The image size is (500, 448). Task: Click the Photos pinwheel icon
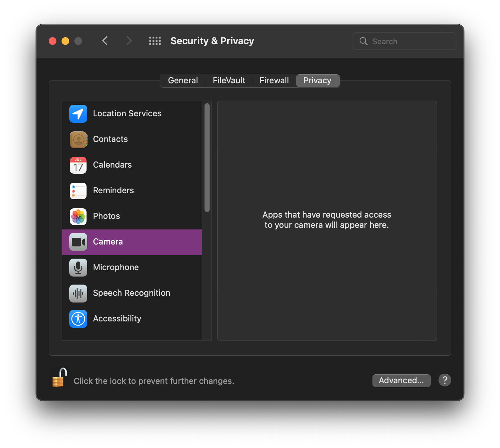click(x=78, y=216)
